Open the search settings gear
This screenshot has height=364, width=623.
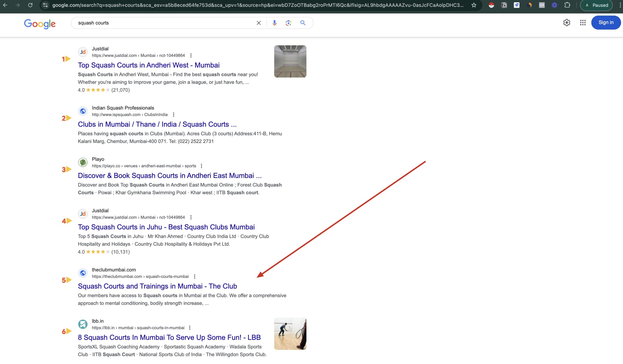[x=567, y=22]
